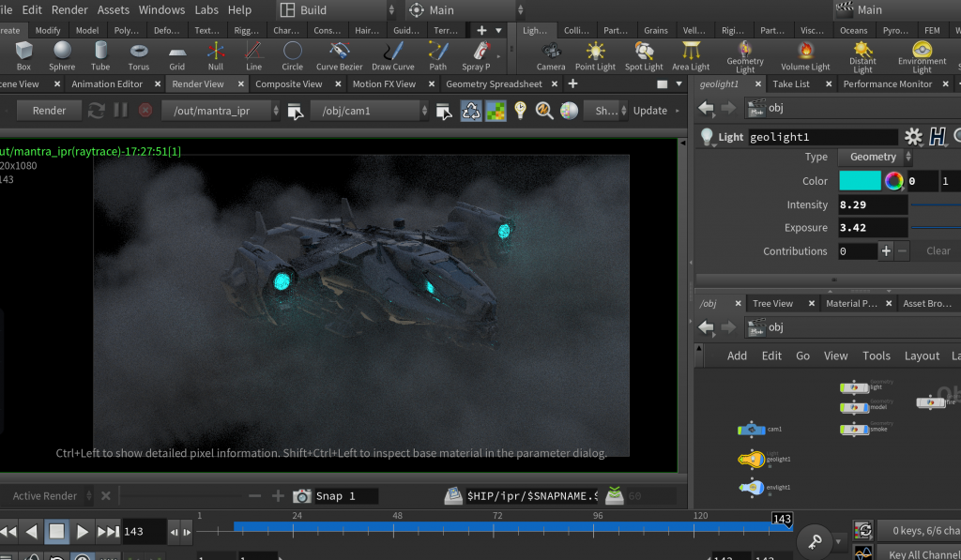Open the /obj/cam1 camera dropdown

(369, 111)
